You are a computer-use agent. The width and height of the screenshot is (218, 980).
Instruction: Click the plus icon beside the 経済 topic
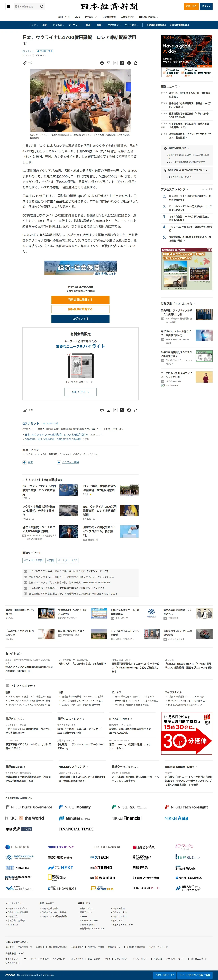click(x=25, y=463)
